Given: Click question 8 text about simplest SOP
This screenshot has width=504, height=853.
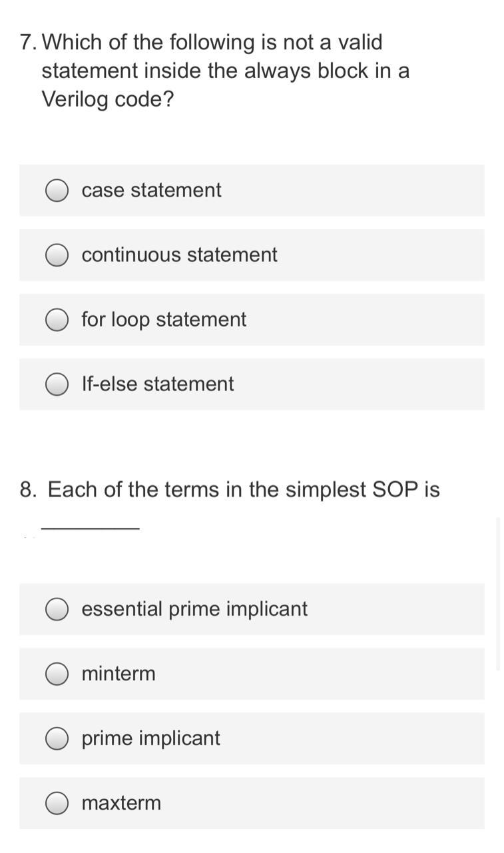Looking at the screenshot, I should tap(230, 490).
